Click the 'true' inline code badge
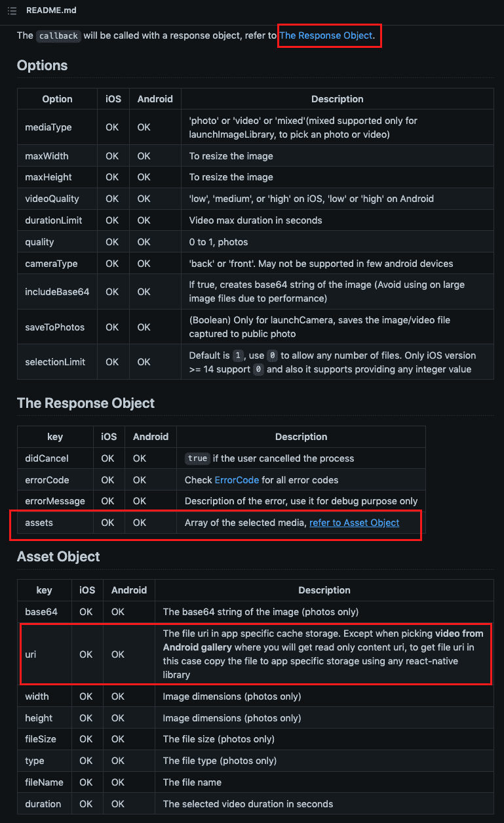 click(x=197, y=458)
